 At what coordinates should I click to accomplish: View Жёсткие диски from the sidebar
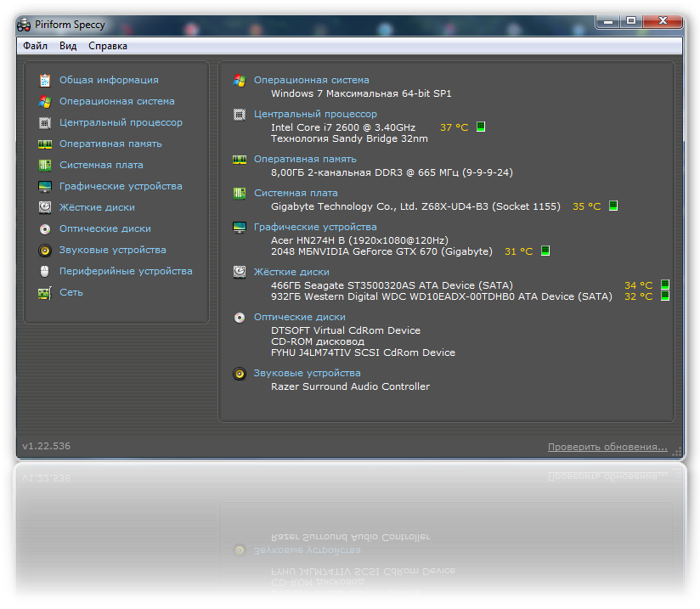[x=97, y=207]
